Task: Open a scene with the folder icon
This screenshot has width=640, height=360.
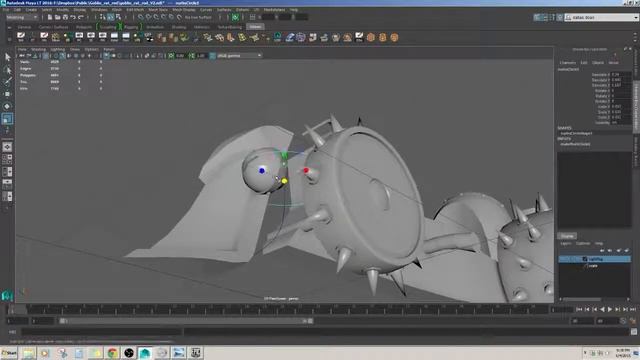Action: 58,17
